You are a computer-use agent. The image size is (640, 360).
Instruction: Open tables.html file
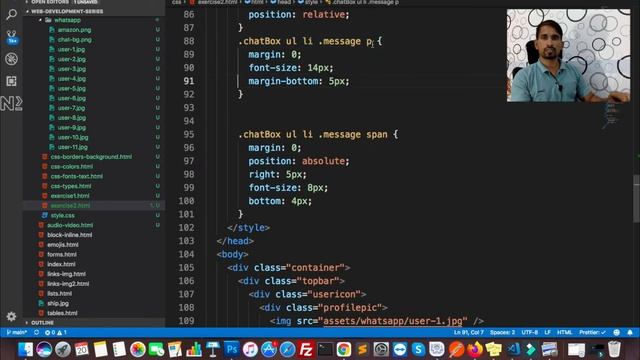(x=62, y=313)
